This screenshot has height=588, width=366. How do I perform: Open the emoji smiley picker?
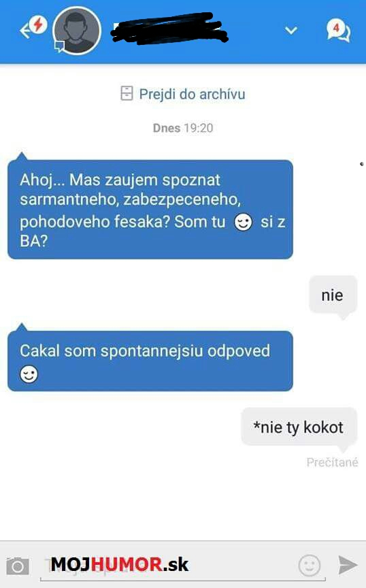tap(310, 566)
